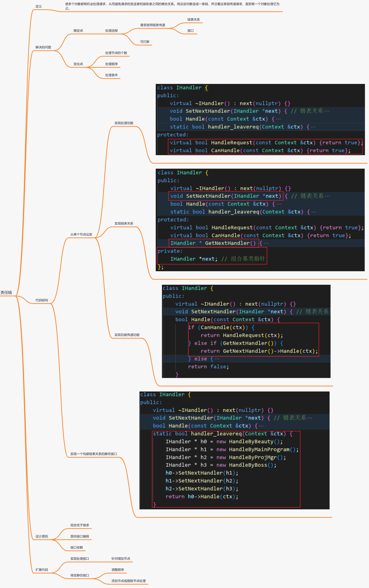Click the 实现处理功能 node
The width and height of the screenshot is (369, 588).
(x=124, y=123)
